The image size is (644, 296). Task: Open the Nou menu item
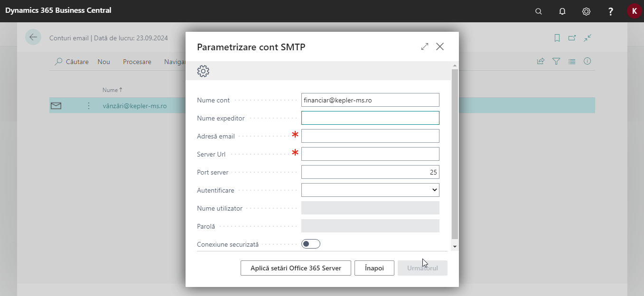click(103, 62)
